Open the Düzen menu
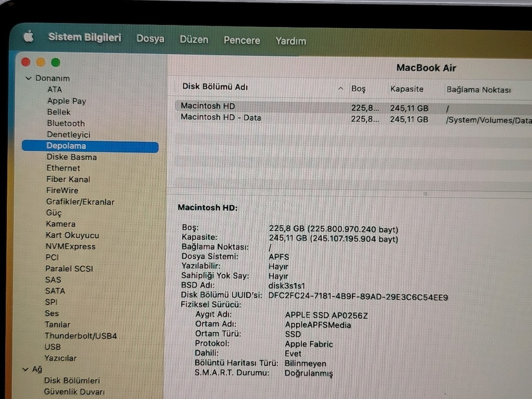The width and height of the screenshot is (532, 399). pos(194,39)
